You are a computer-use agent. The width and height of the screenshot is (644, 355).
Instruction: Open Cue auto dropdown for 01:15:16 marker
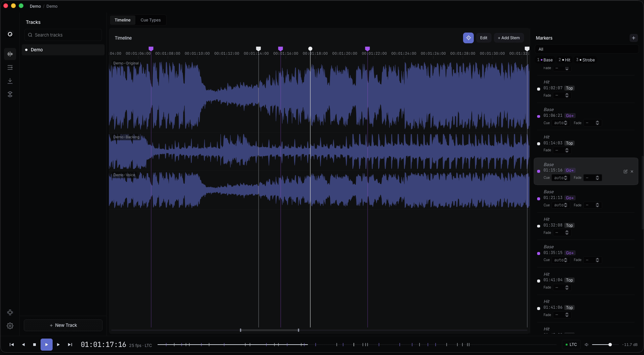tap(561, 178)
